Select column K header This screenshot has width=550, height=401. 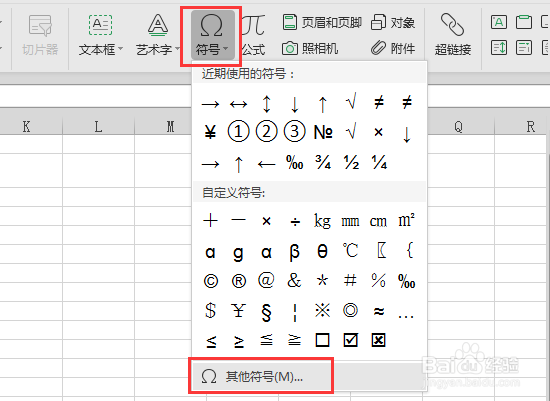pos(27,126)
